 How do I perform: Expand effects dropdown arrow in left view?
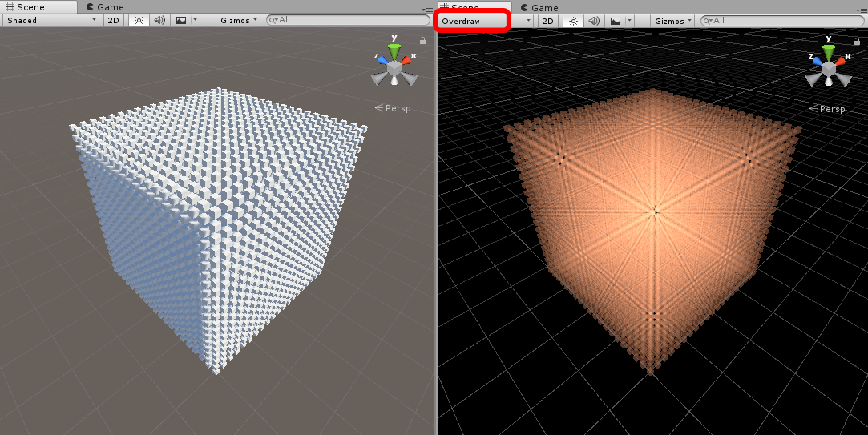pyautogui.click(x=195, y=20)
